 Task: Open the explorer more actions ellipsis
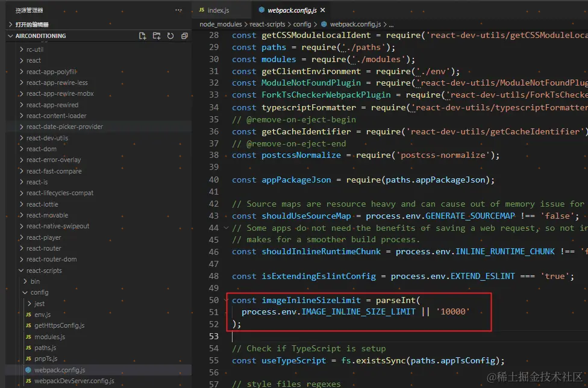coord(178,10)
